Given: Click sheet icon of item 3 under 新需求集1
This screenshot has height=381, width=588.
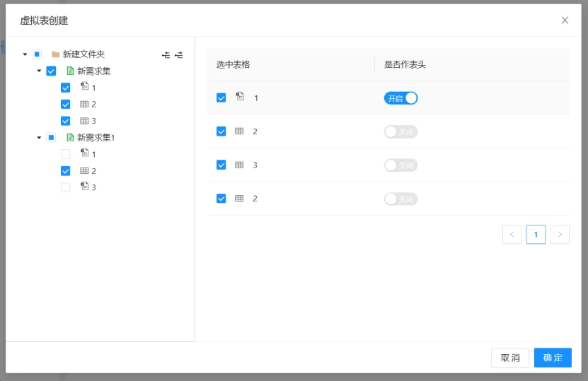Looking at the screenshot, I should [x=85, y=186].
